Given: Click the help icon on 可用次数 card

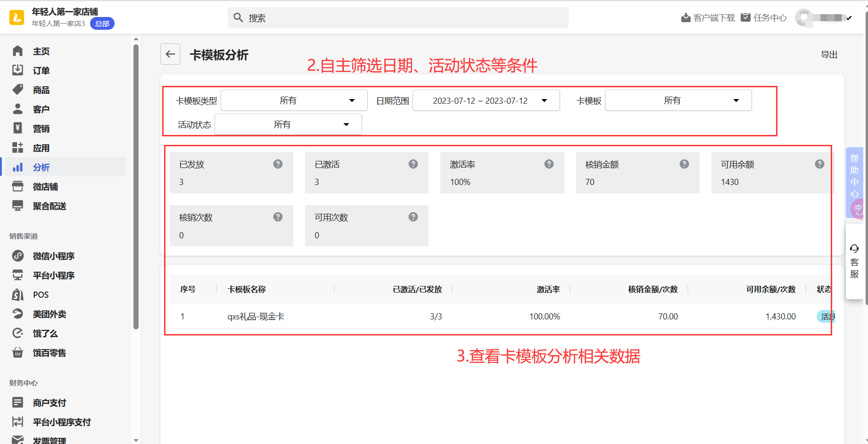Looking at the screenshot, I should coord(413,217).
